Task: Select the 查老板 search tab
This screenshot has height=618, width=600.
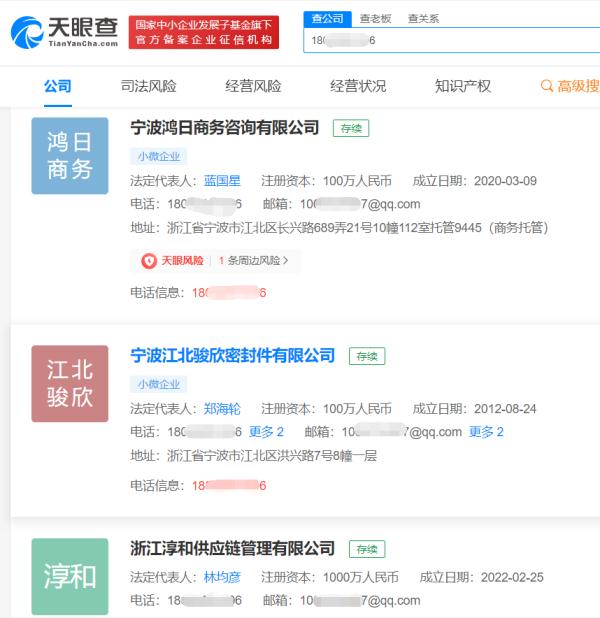Action: point(375,19)
